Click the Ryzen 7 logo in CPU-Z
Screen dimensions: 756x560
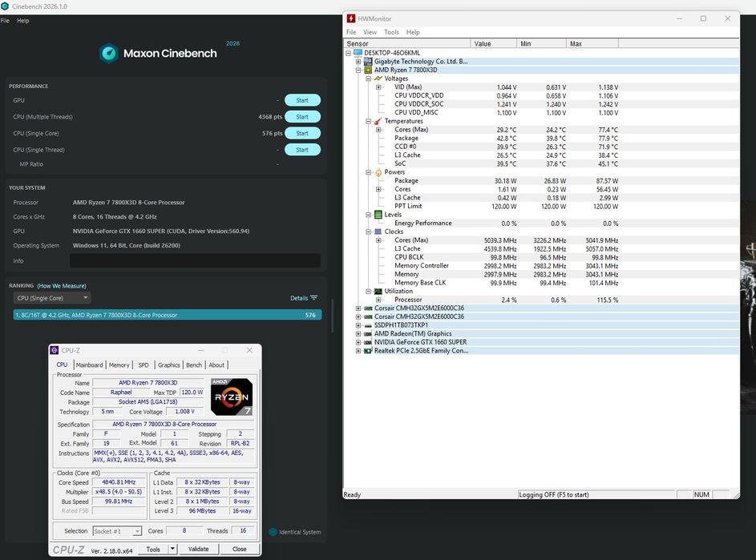click(232, 397)
